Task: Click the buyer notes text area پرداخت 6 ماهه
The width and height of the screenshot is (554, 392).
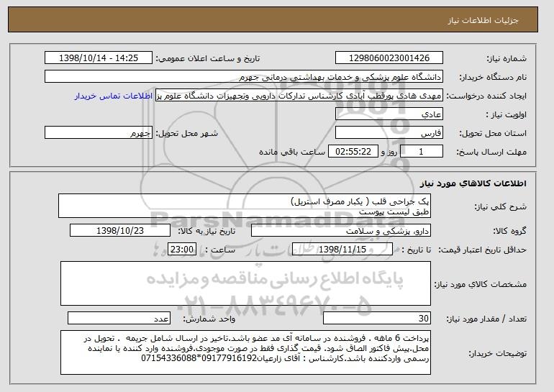Action: [x=245, y=352]
